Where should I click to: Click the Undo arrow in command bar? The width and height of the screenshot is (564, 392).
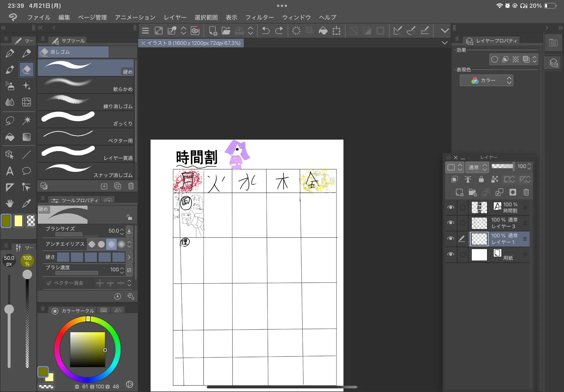click(x=266, y=31)
